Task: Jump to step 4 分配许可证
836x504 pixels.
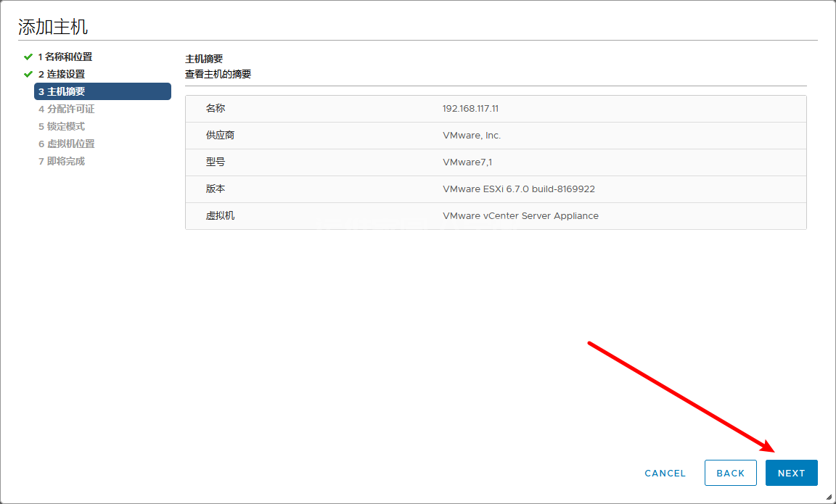Action: click(x=66, y=109)
